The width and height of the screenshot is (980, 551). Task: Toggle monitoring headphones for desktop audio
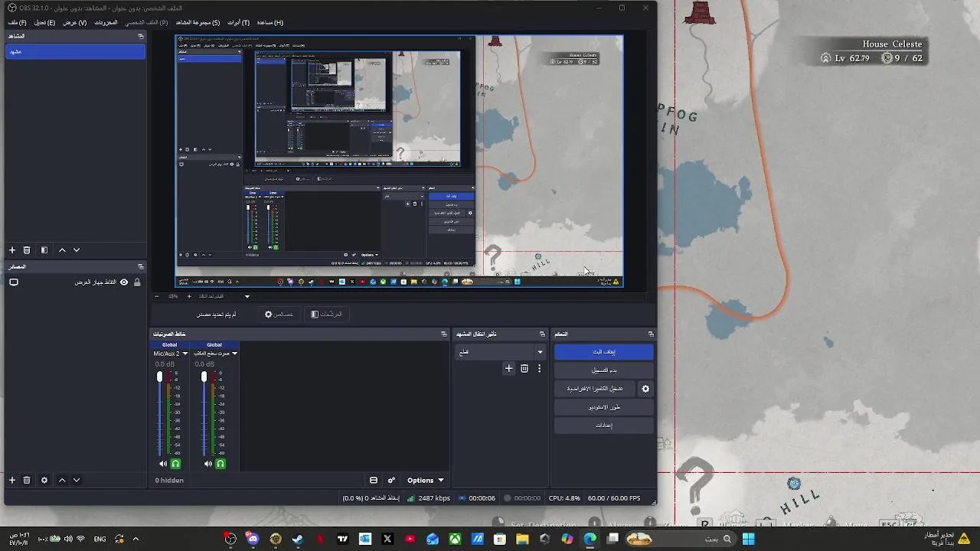[x=220, y=464]
